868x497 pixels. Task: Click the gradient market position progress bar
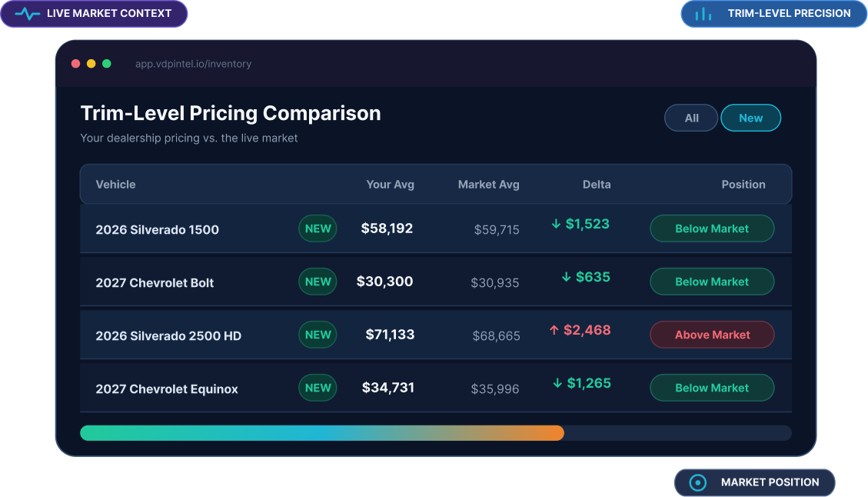coord(436,433)
